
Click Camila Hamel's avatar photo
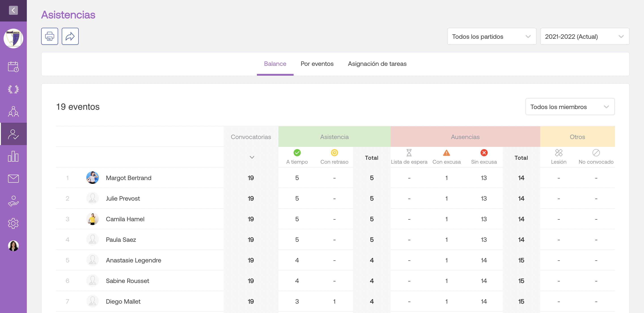[x=93, y=219]
